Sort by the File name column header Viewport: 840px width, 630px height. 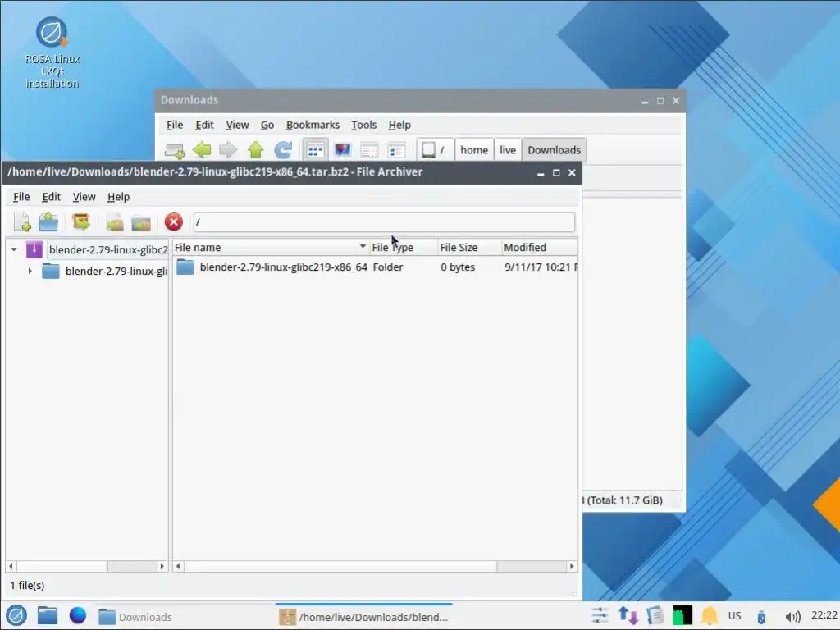(270, 248)
